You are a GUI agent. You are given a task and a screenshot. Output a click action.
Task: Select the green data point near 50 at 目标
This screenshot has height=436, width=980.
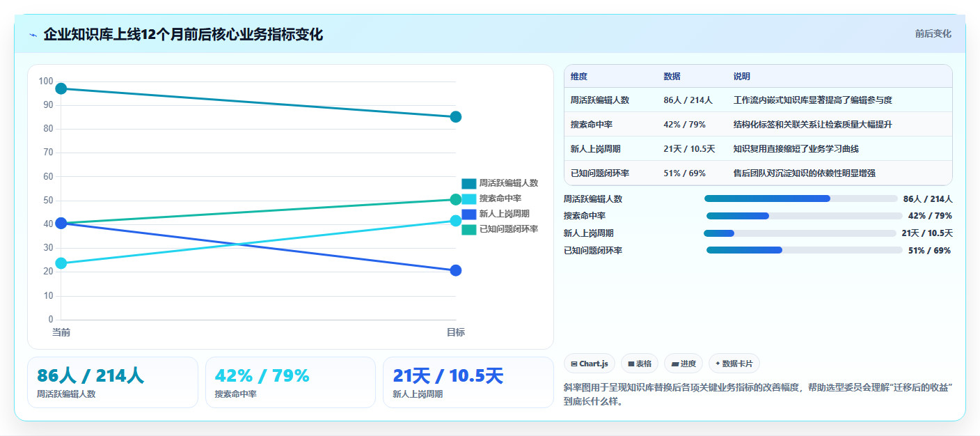[456, 199]
